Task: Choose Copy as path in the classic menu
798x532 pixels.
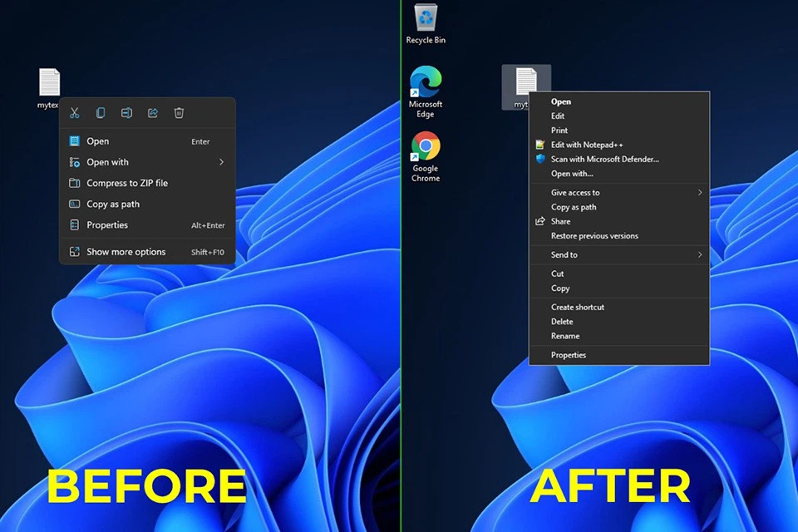Action: point(619,207)
